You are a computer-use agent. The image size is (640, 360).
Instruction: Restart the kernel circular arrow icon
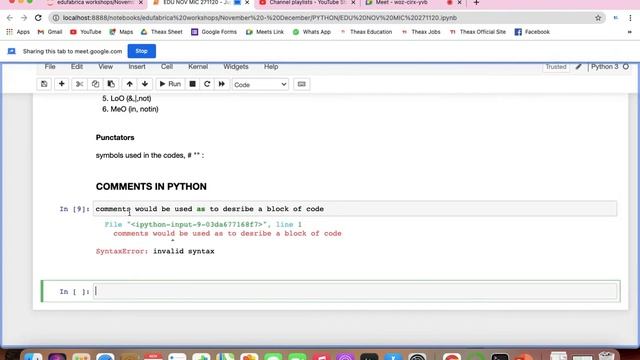pyautogui.click(x=207, y=84)
